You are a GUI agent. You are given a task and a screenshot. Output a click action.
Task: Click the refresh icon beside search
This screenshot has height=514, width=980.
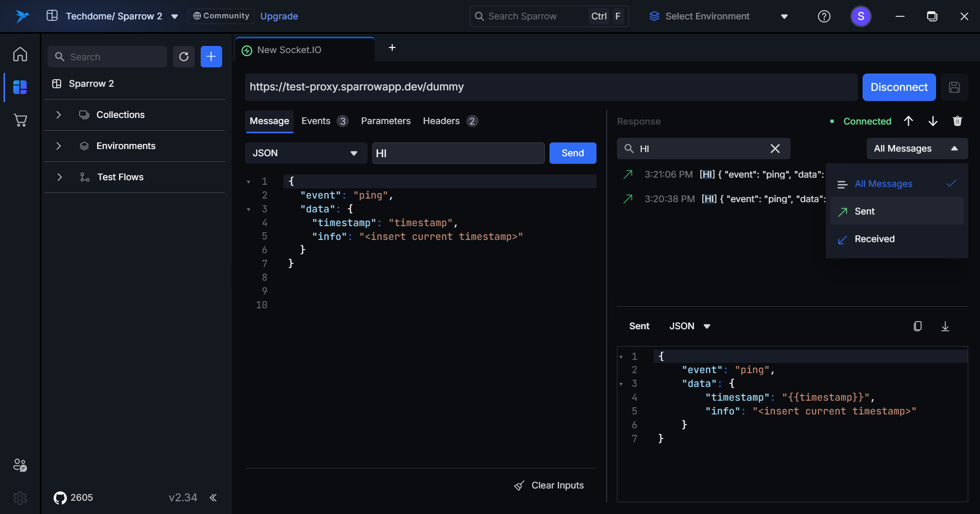click(x=184, y=57)
